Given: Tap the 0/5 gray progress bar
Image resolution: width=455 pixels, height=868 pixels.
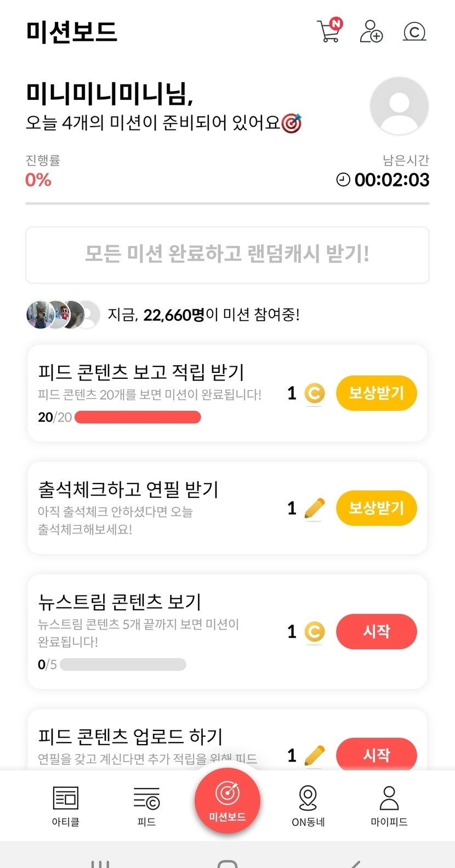Looking at the screenshot, I should point(123,665).
